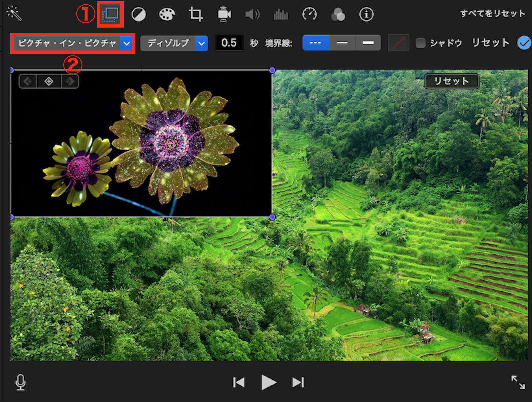Click the magic wand auto-enhance icon
This screenshot has width=532, height=402.
(14, 14)
